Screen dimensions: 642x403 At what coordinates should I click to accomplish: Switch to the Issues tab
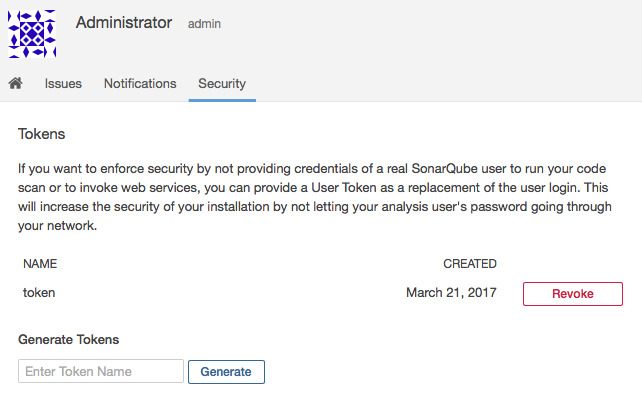(63, 84)
